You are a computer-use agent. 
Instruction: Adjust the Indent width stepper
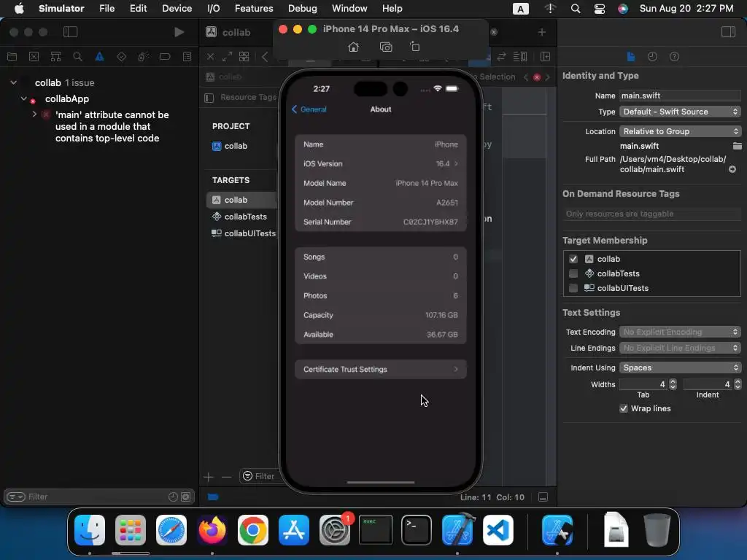[738, 384]
